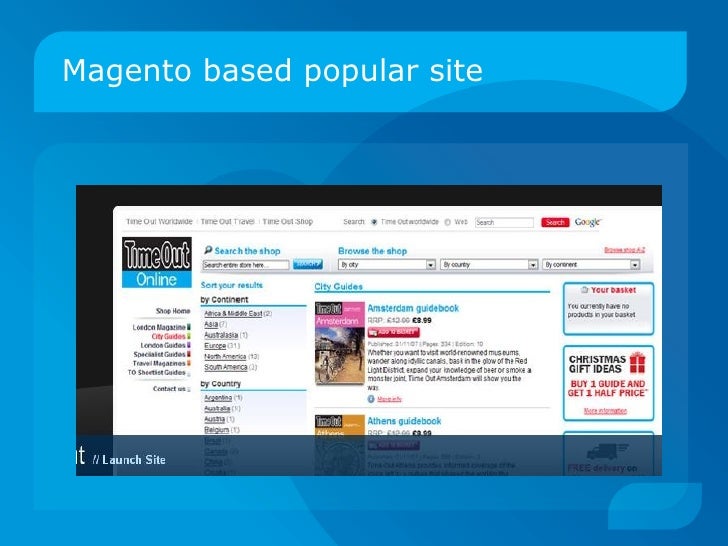This screenshot has width=728, height=546.
Task: Filter by Australasia continent
Action: [x=221, y=335]
